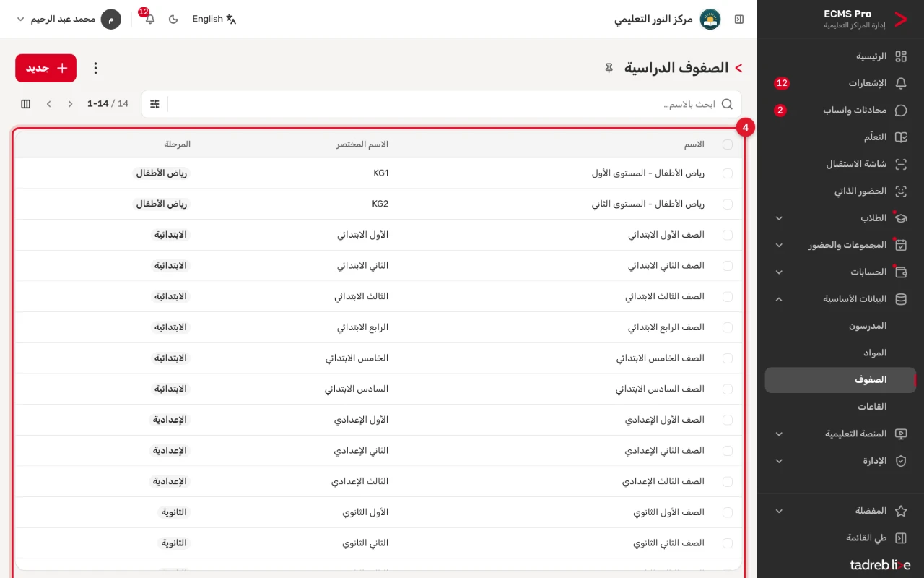Click the self-attendance face scan icon (الحضور الذاتي)
The image size is (924, 578).
coord(901,191)
